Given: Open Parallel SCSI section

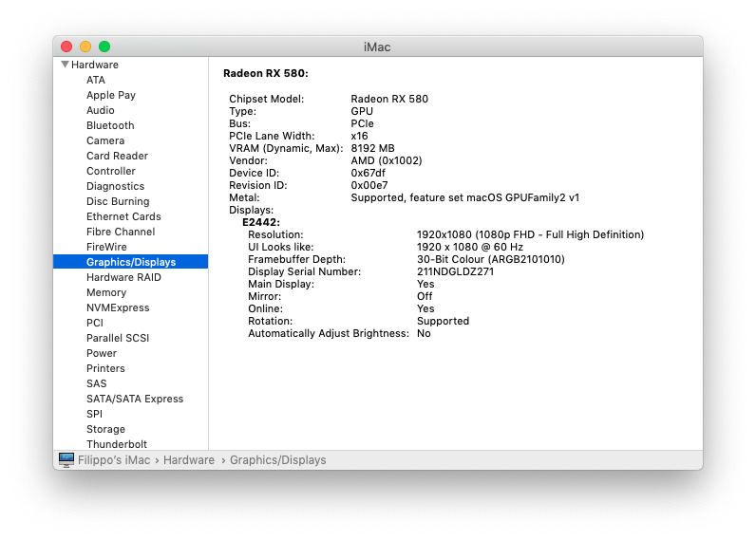Looking at the screenshot, I should click(x=118, y=338).
